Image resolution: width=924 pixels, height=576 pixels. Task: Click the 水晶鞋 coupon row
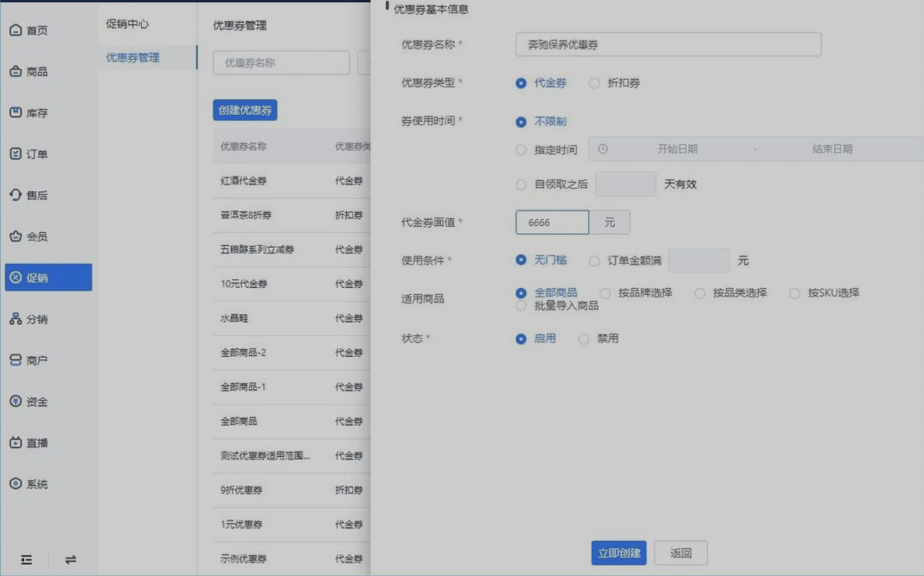pyautogui.click(x=291, y=318)
